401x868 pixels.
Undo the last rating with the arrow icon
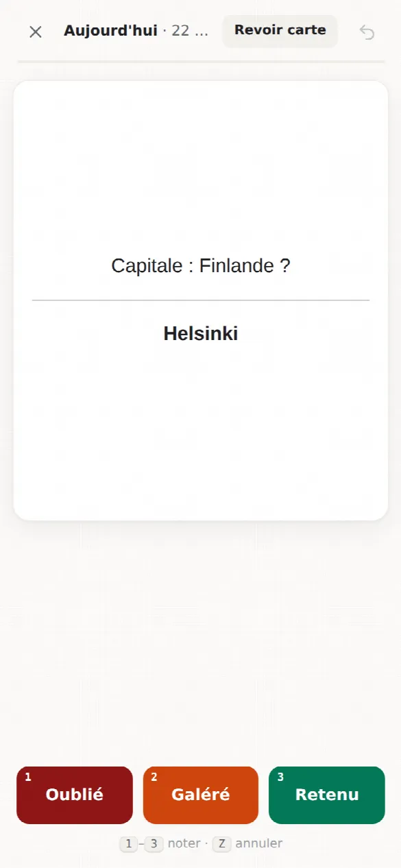(367, 32)
